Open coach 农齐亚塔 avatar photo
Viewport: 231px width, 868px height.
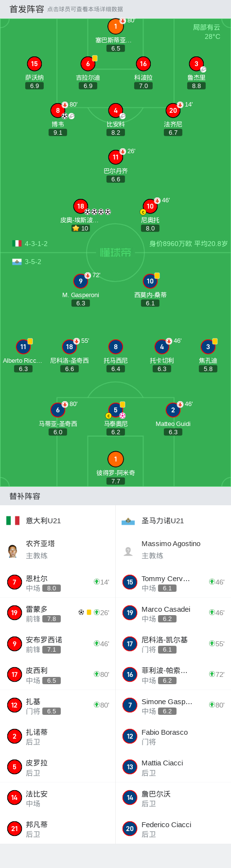point(13,550)
